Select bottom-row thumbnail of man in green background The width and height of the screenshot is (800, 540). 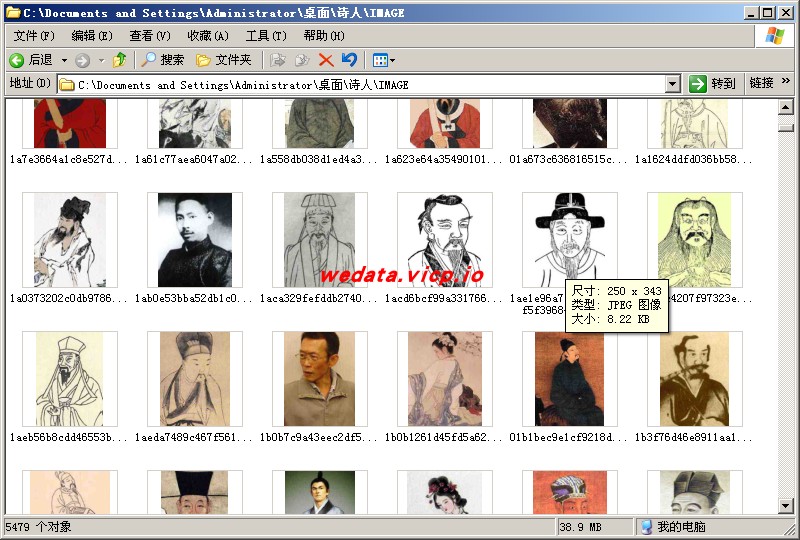point(320,492)
